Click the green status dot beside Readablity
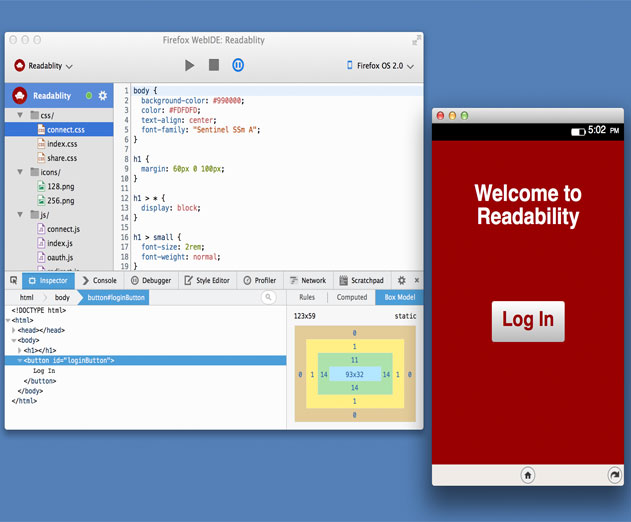 click(89, 95)
